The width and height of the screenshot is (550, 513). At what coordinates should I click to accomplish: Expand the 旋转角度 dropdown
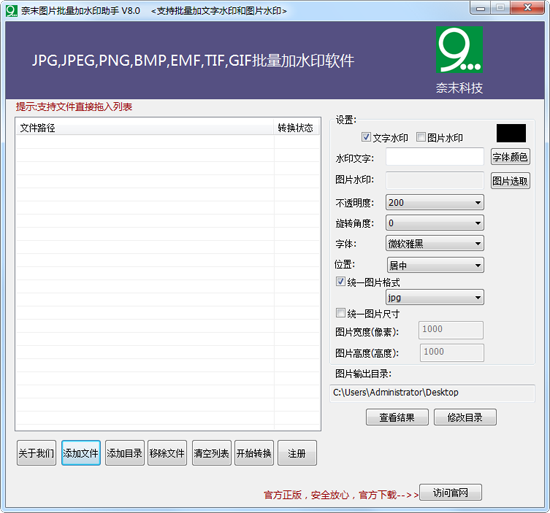pyautogui.click(x=435, y=223)
